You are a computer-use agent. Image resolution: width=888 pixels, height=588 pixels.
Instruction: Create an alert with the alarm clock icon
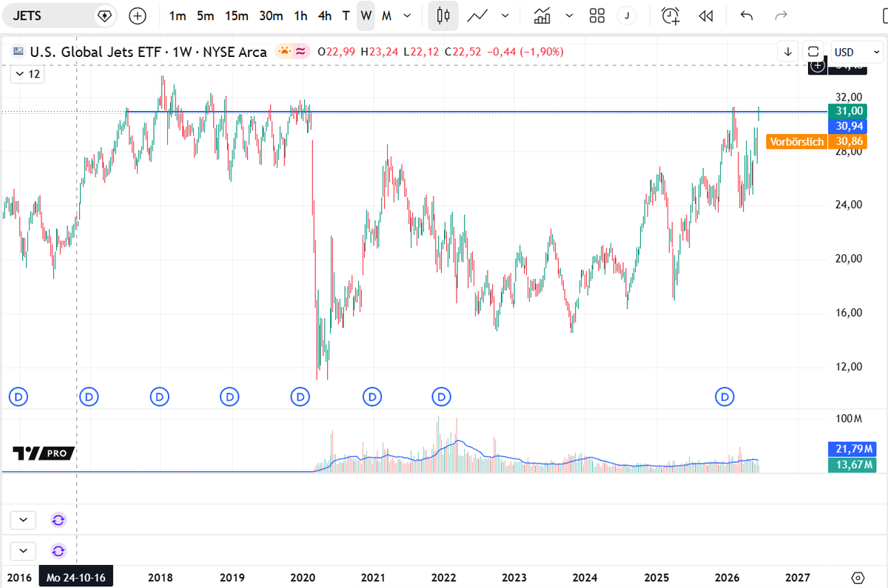[x=670, y=16]
